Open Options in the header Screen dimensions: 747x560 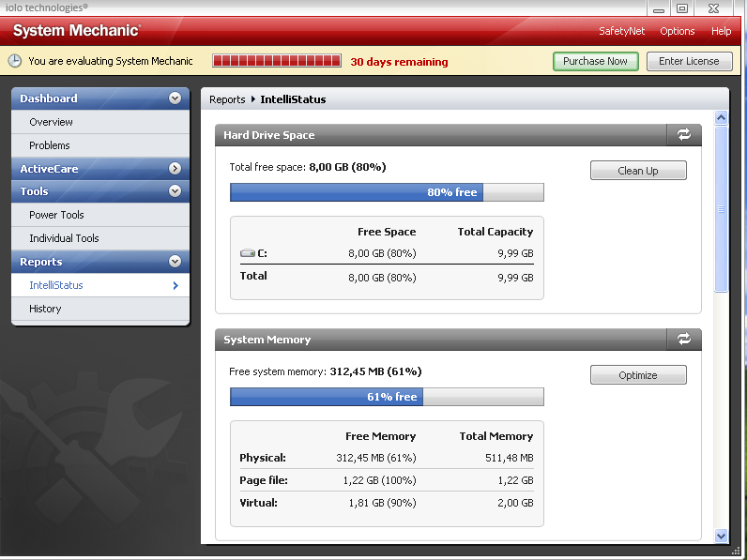click(x=677, y=31)
